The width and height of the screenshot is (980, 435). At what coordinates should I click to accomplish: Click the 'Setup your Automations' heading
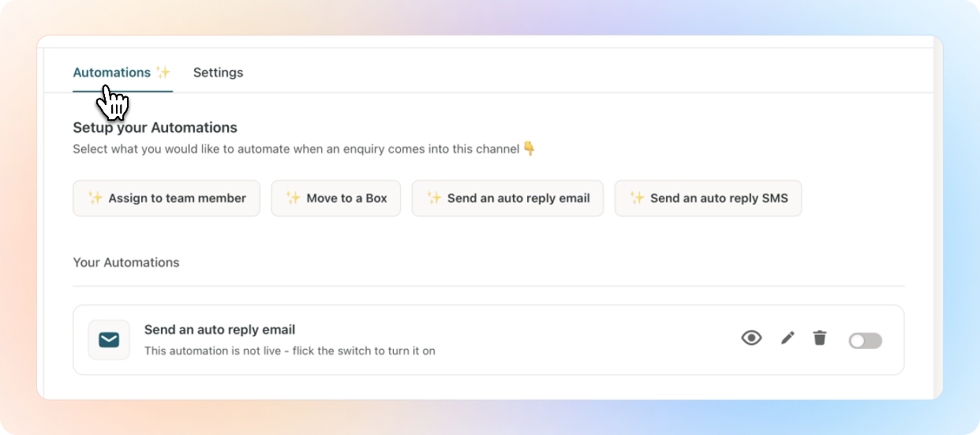(x=155, y=127)
